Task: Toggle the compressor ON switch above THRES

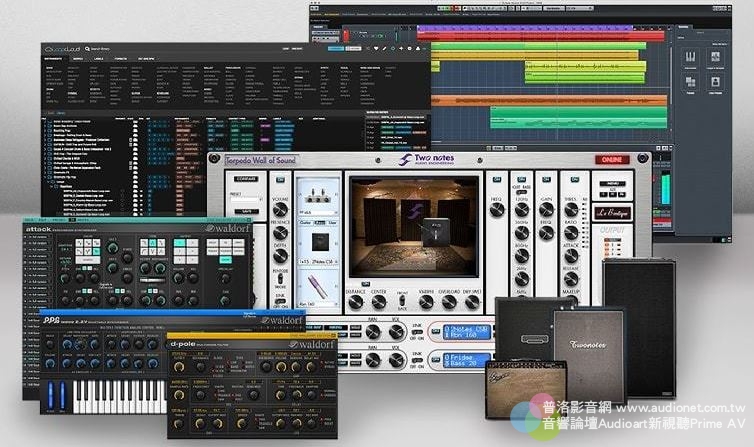Action: 575,180
